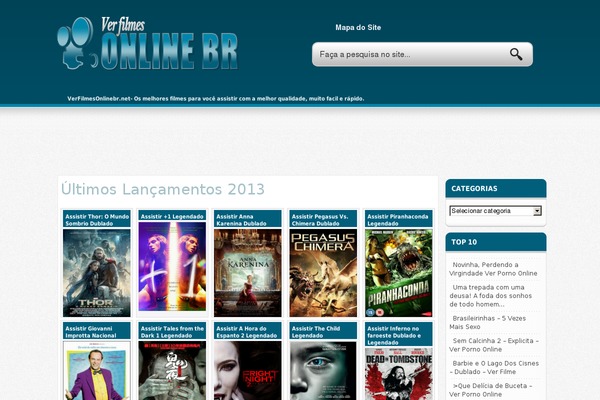Click the 'Últimos Lançamentos 2013' heading

coord(163,189)
